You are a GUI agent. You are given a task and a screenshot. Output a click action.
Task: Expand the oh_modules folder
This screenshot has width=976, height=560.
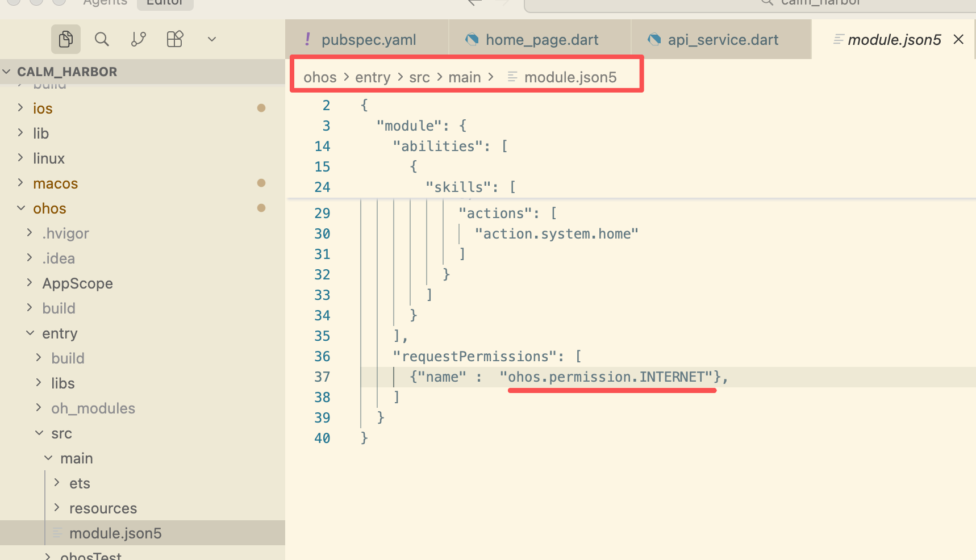[x=143, y=408]
